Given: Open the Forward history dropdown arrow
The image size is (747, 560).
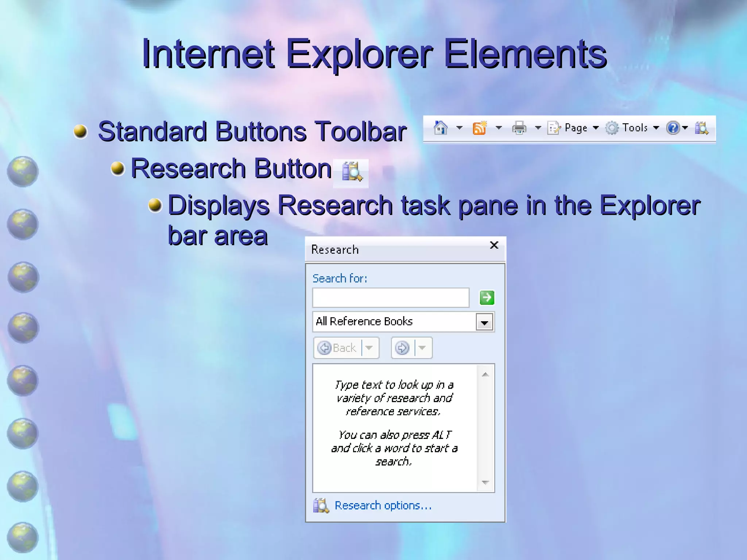Looking at the screenshot, I should point(422,348).
